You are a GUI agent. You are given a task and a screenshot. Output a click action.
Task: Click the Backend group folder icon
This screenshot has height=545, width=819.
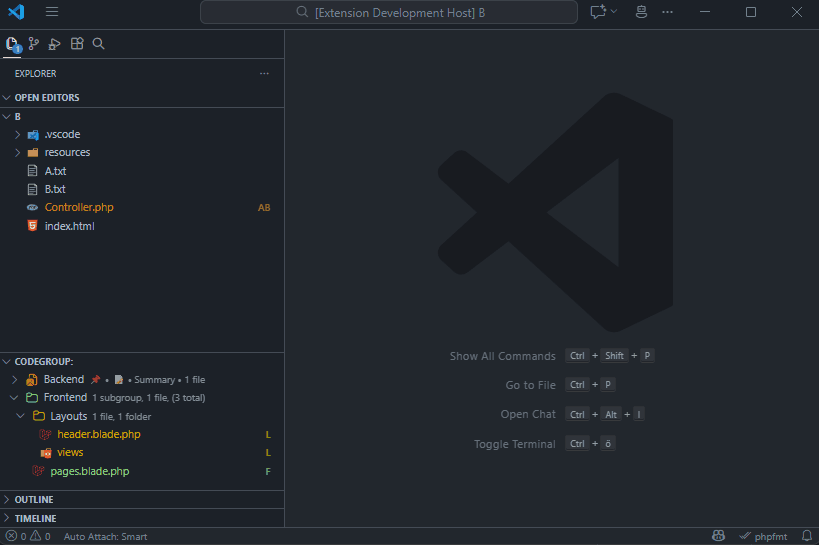tap(32, 379)
